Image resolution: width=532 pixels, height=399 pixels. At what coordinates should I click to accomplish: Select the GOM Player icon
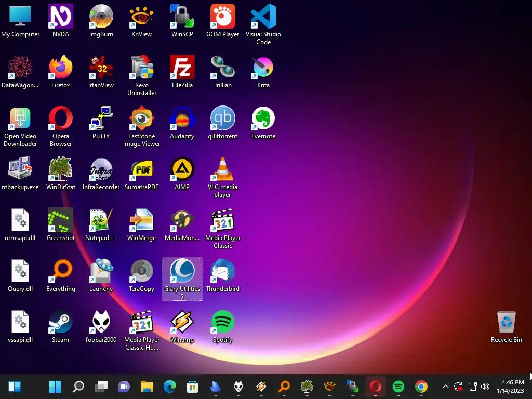point(222,20)
